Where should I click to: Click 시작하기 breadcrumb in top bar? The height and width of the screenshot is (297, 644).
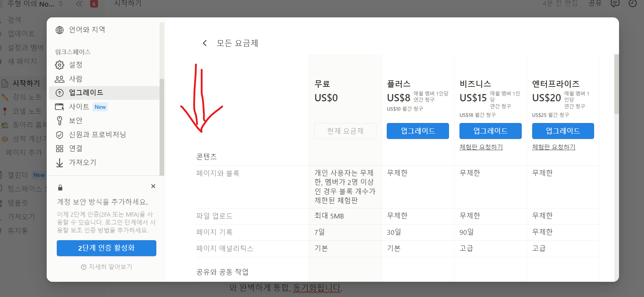coord(128,3)
